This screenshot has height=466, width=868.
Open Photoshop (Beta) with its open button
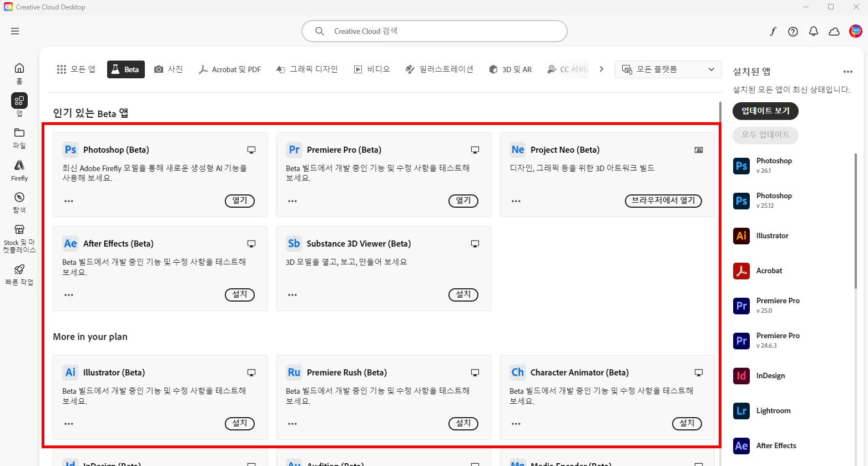240,201
